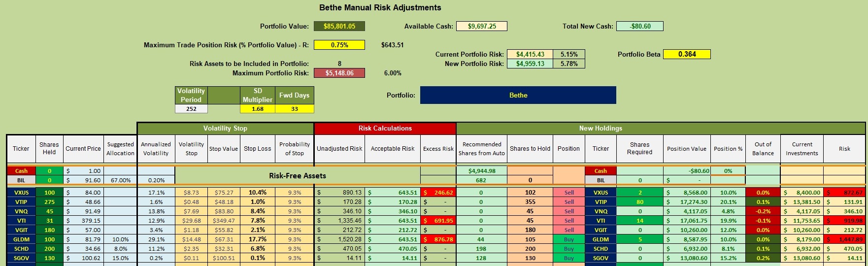Click the Position Value column header
This screenshot has height=266, width=868.
pos(686,148)
